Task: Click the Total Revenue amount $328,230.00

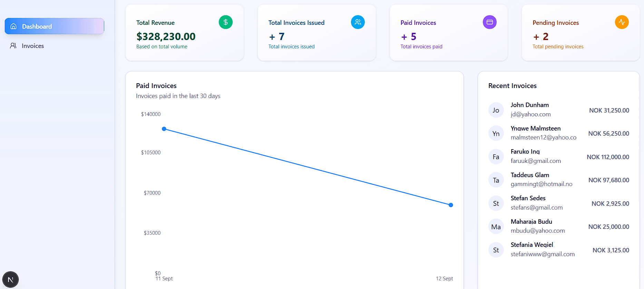Action: click(166, 36)
